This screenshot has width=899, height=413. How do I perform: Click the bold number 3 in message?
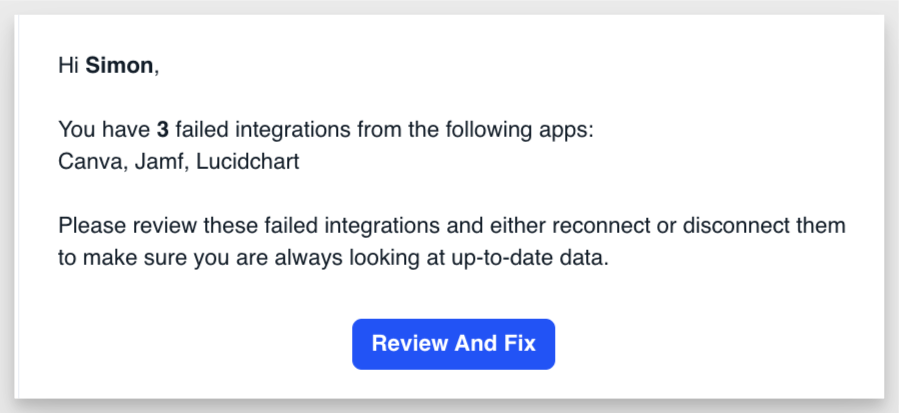pos(163,130)
